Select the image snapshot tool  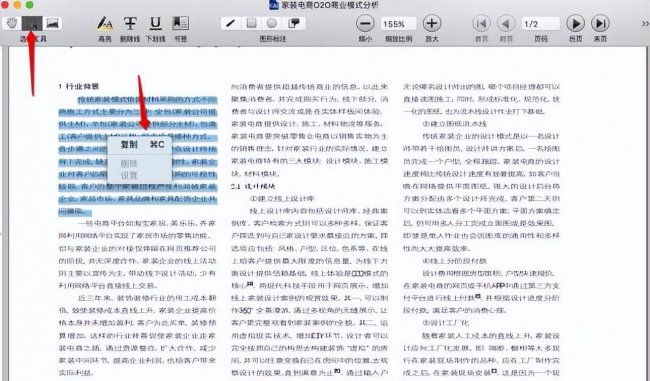(x=52, y=23)
